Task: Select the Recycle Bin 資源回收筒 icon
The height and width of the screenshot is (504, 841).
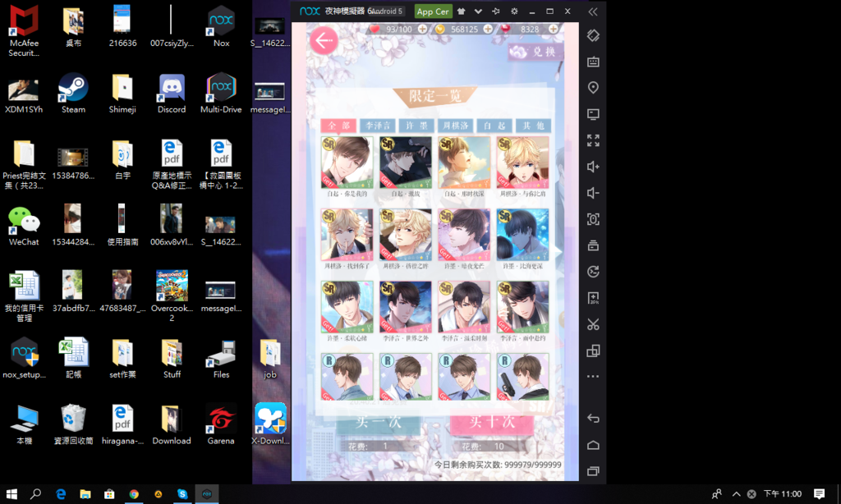Action: point(73,425)
